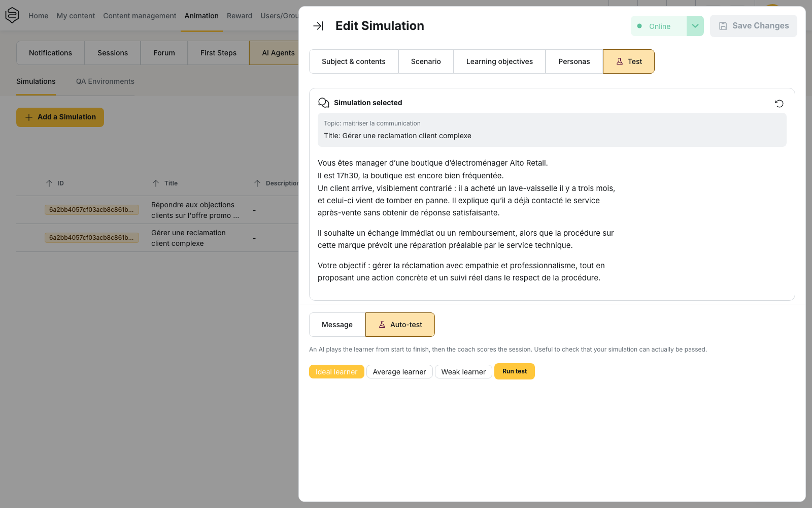This screenshot has height=508, width=812.
Task: Choose the Average learner option
Action: point(399,372)
